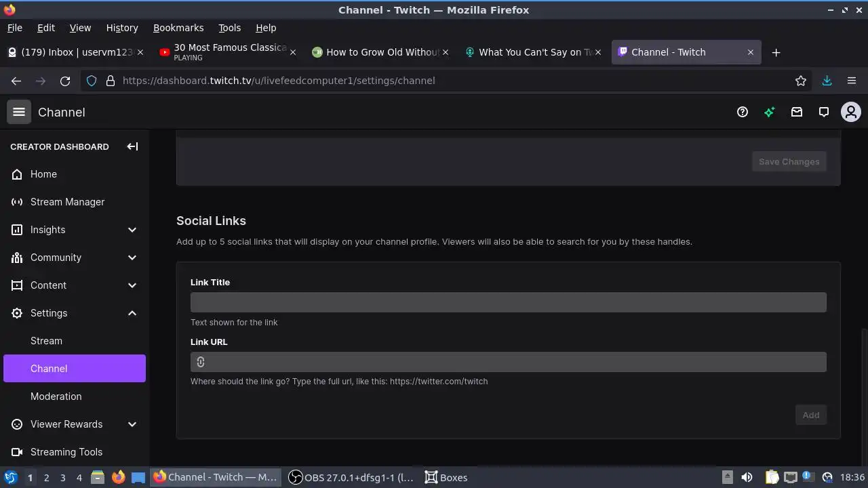Switch to workspace 2
This screenshot has width=868, height=488.
click(46, 477)
